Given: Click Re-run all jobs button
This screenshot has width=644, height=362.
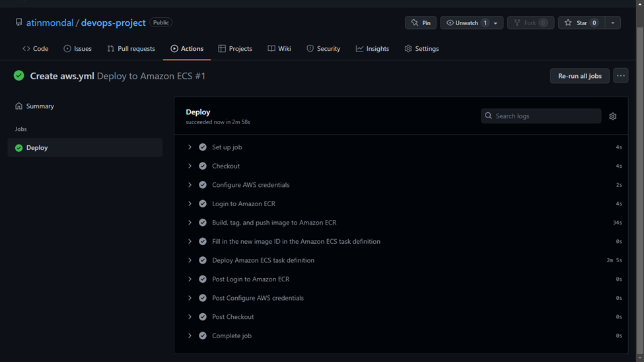Looking at the screenshot, I should [x=579, y=76].
